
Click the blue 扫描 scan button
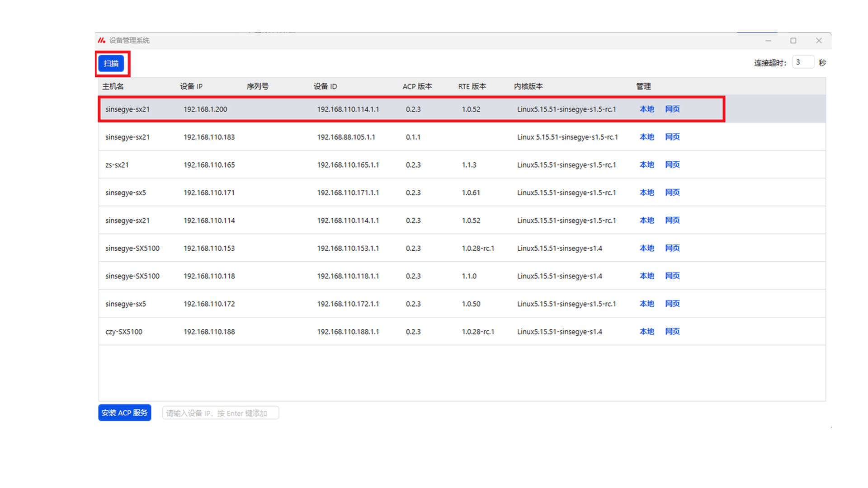111,63
